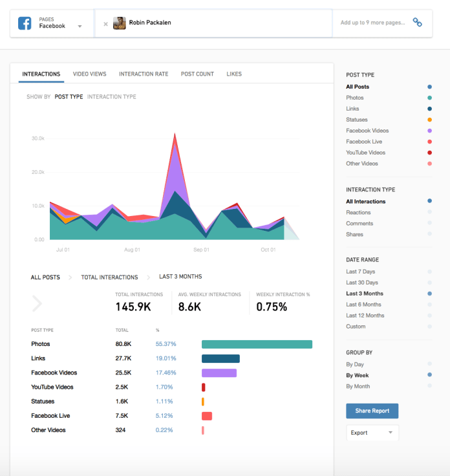
Task: Click the orange Statuses color dot
Action: coord(429,120)
